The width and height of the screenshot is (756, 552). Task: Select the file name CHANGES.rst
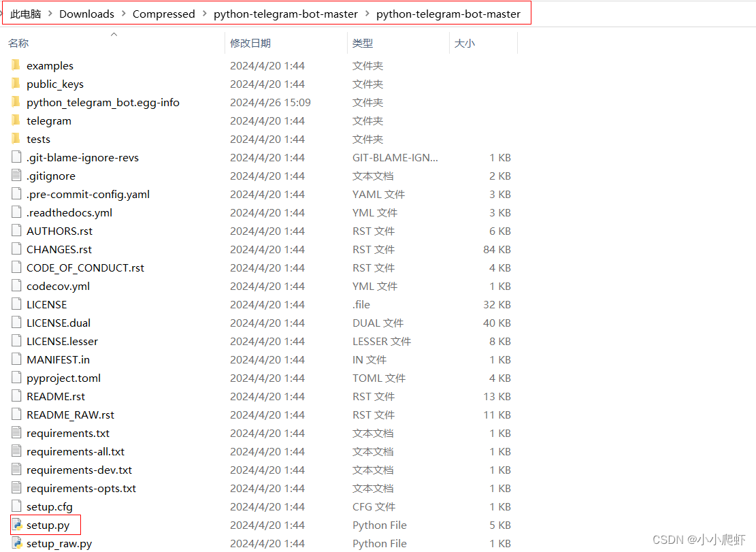[x=59, y=248]
